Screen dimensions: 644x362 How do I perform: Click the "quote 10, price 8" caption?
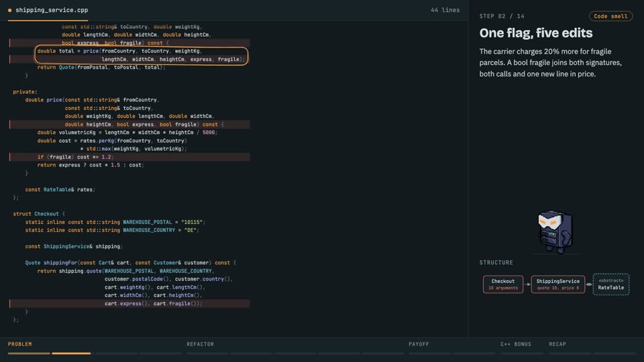(x=557, y=288)
